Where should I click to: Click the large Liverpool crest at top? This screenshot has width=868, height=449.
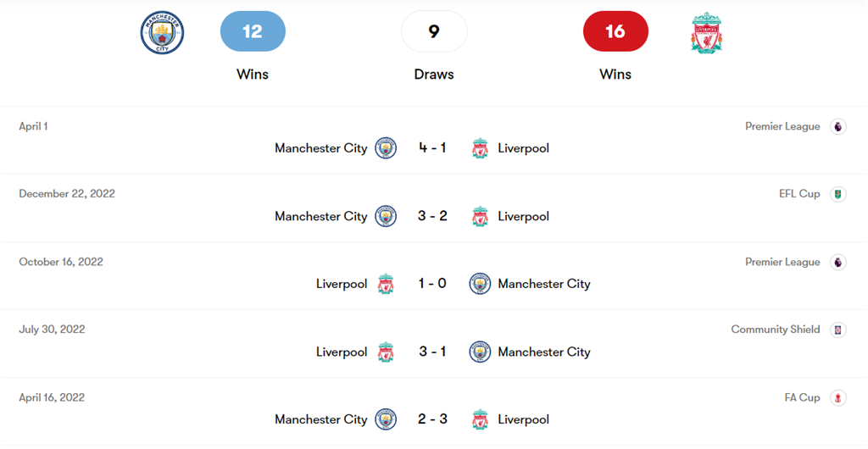pos(706,33)
